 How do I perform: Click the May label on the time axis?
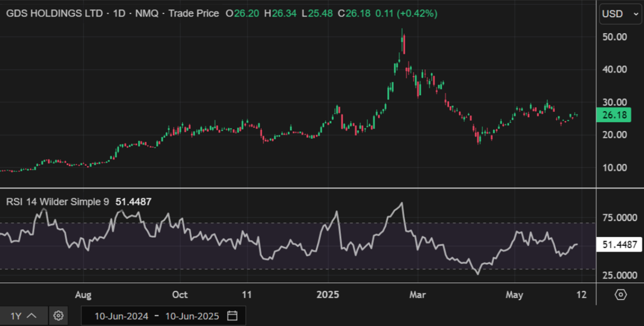point(514,295)
